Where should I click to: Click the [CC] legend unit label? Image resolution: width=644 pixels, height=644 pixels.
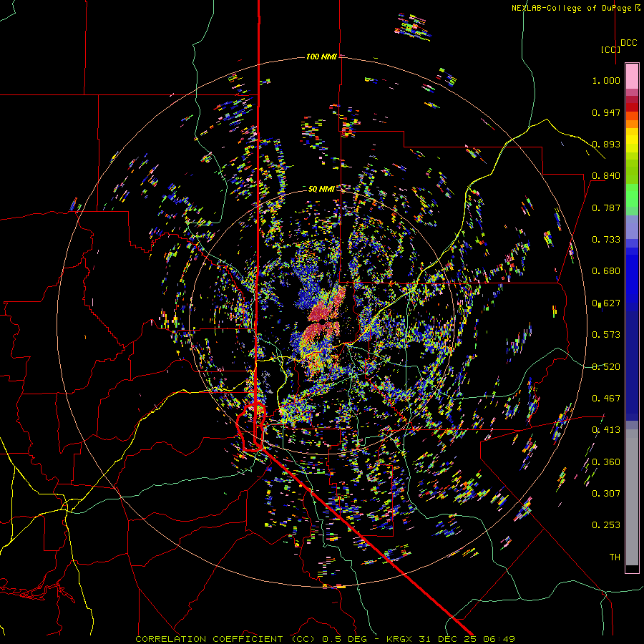(610, 49)
